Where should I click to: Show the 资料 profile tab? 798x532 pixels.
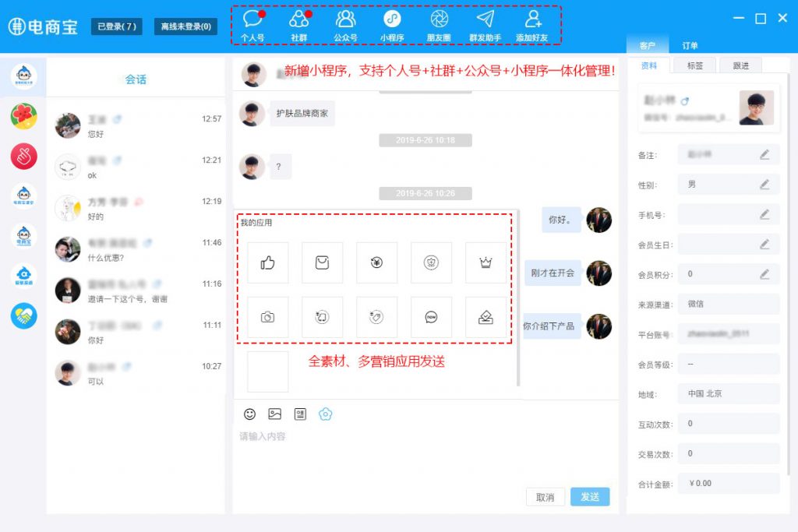[649, 65]
